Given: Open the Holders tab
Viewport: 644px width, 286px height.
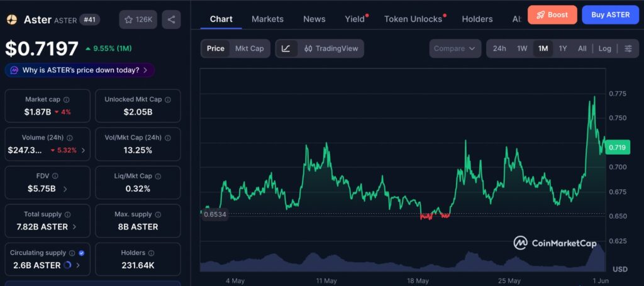Looking at the screenshot, I should point(477,19).
